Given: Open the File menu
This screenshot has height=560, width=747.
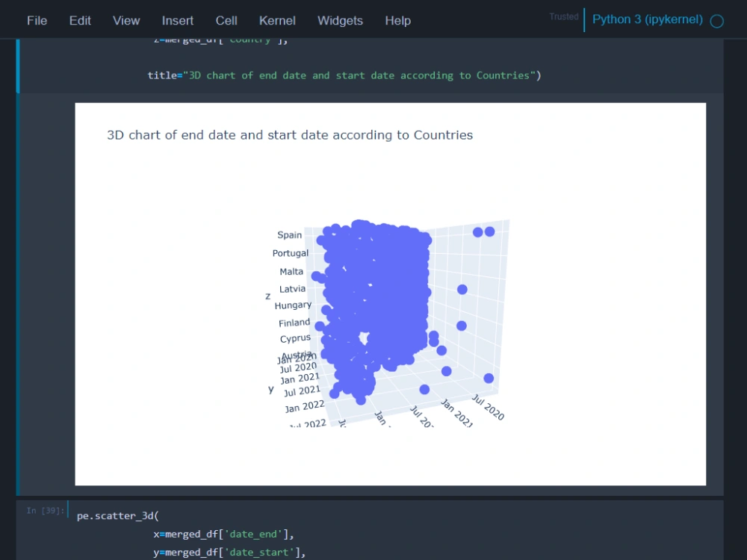Looking at the screenshot, I should (x=37, y=20).
